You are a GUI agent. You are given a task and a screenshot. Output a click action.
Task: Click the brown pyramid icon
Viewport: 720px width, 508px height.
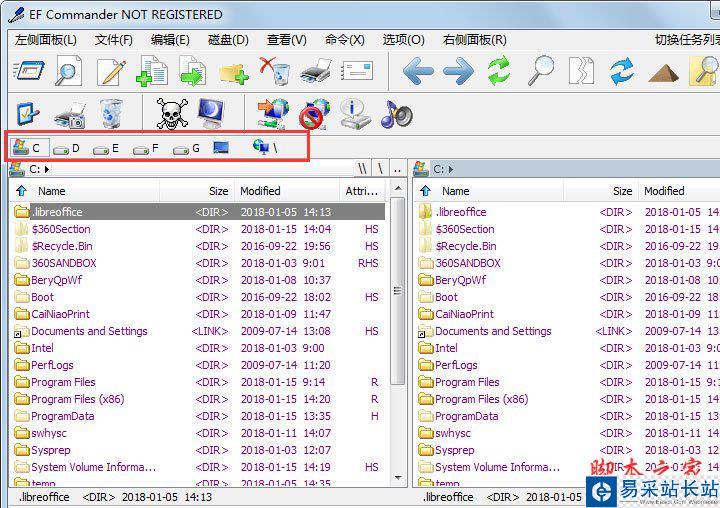(x=664, y=73)
